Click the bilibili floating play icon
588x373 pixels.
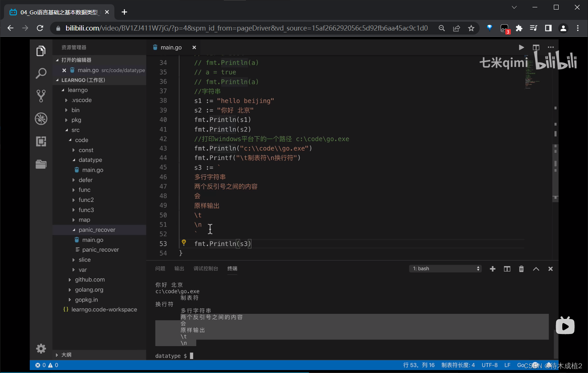565,325
